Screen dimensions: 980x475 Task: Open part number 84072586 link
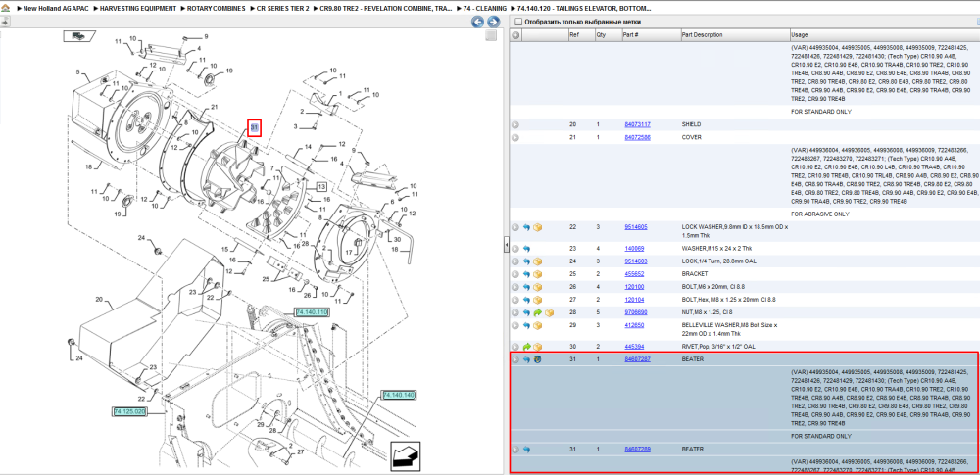tap(638, 137)
